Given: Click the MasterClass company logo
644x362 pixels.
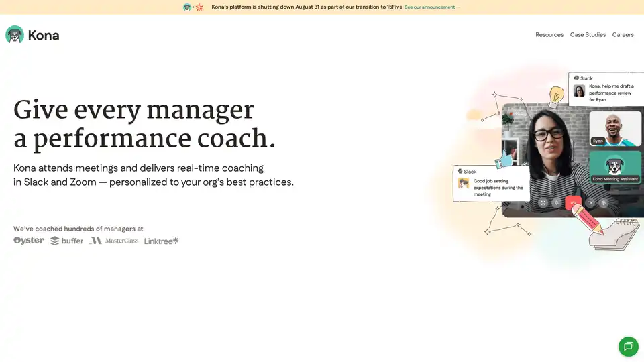Looking at the screenshot, I should [x=114, y=241].
